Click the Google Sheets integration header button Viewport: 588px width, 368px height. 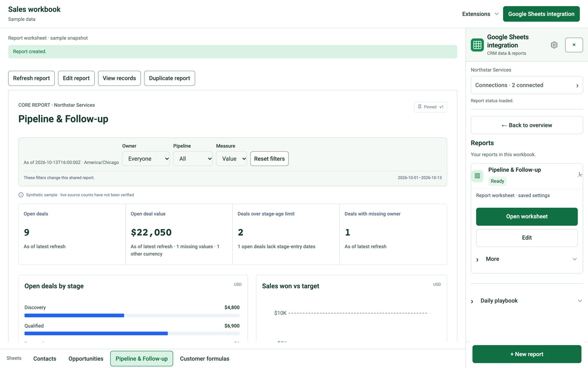(x=541, y=14)
